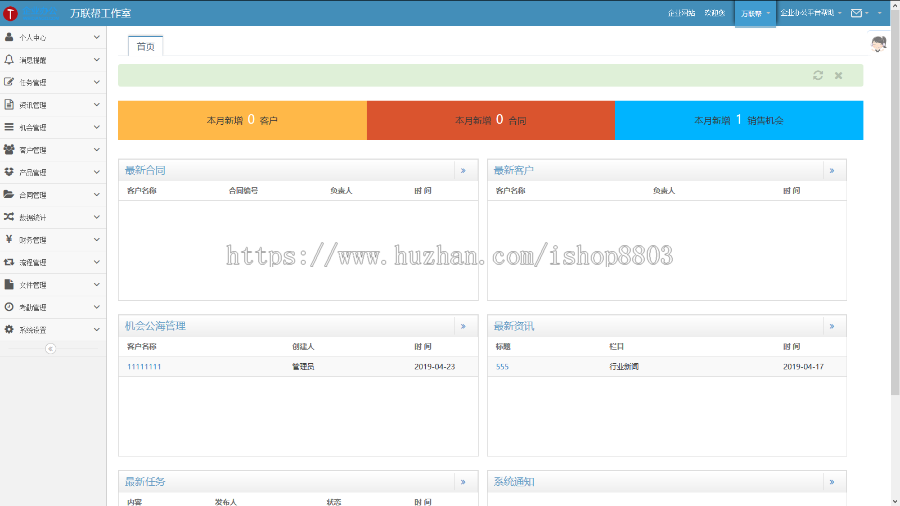Image resolution: width=900 pixels, height=506 pixels.
Task: Open the 万联帮 dropdown in header
Action: (x=755, y=13)
